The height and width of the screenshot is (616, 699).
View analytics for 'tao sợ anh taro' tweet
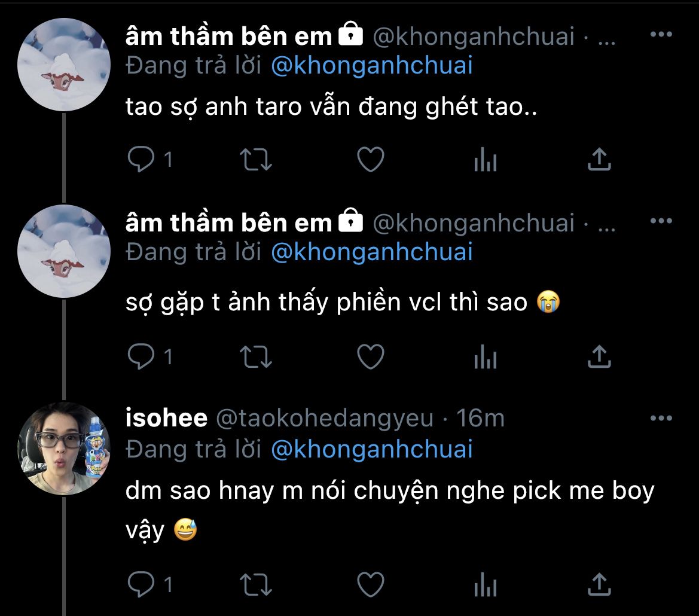point(485,160)
